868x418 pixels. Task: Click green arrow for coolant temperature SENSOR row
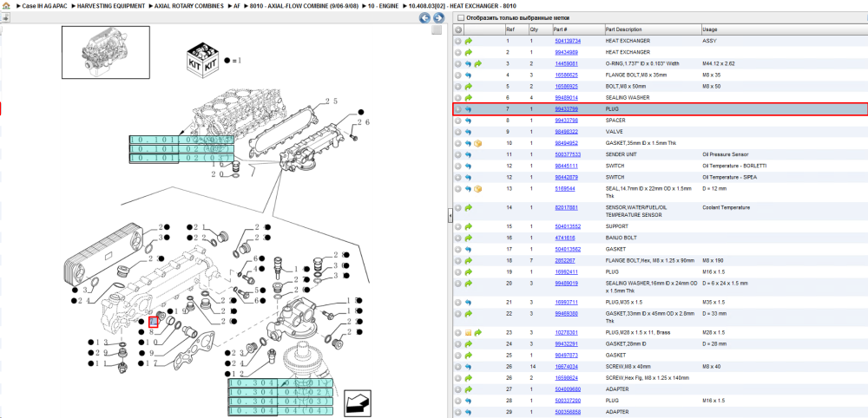click(x=469, y=207)
